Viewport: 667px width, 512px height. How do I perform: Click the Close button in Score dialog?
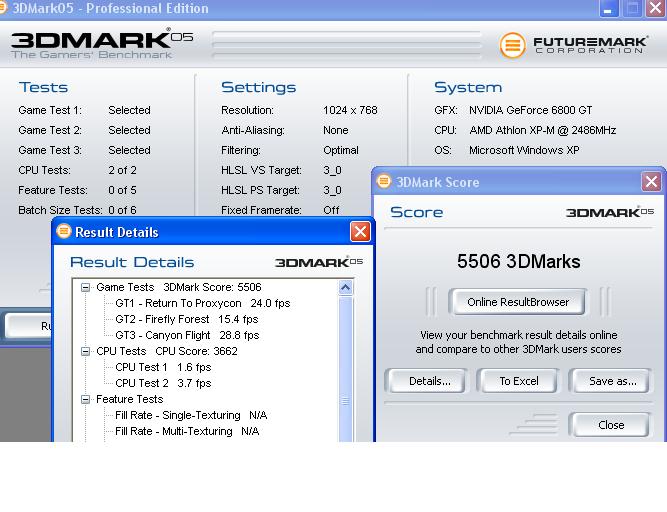click(x=611, y=425)
